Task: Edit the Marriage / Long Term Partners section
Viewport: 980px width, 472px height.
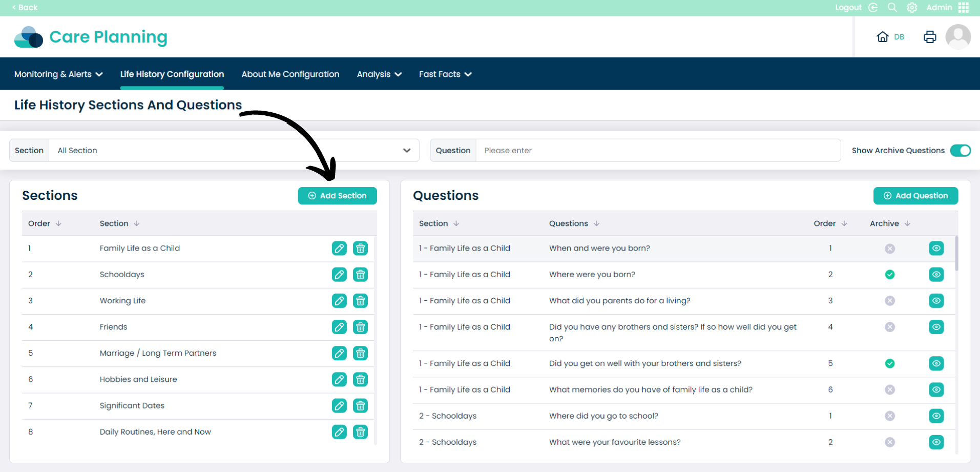Action: pos(339,353)
